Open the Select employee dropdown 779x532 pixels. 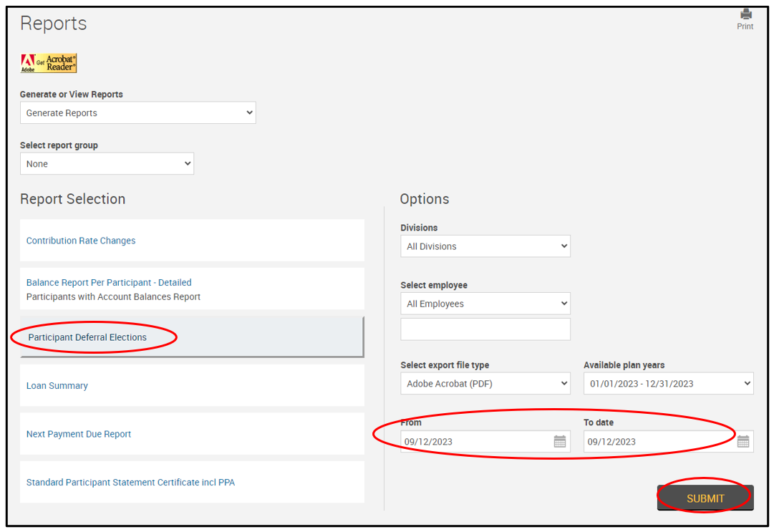(x=485, y=304)
